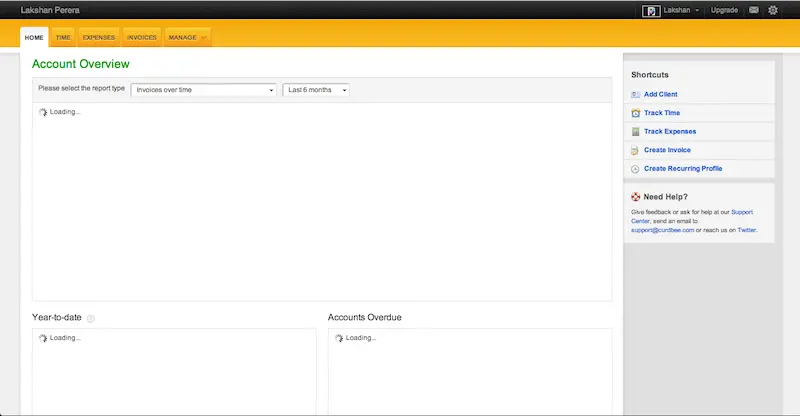Open the Twitter link in help box
Viewport: 800px width, 416px height.
point(746,230)
